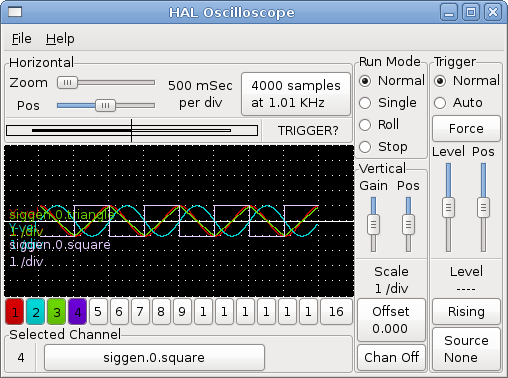Click the Trigger Pos slider handle
This screenshot has height=378, width=508.
click(x=483, y=207)
